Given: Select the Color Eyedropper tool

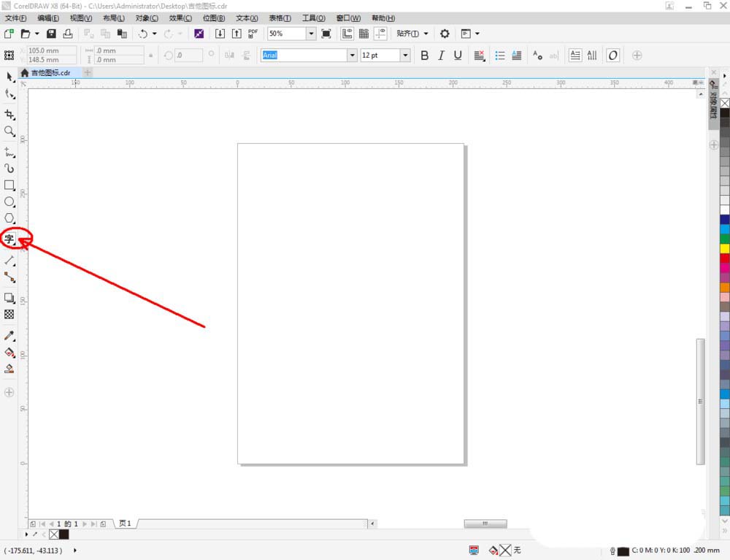Looking at the screenshot, I should point(9,336).
